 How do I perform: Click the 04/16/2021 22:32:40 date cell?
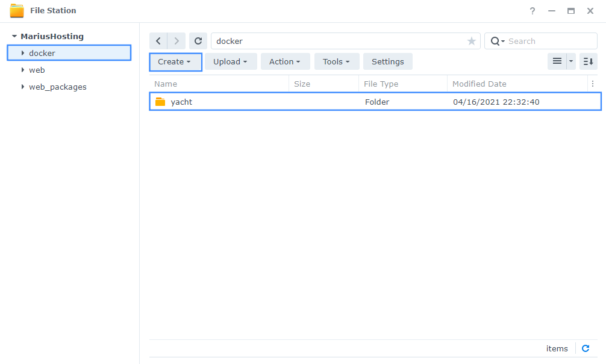click(x=496, y=102)
